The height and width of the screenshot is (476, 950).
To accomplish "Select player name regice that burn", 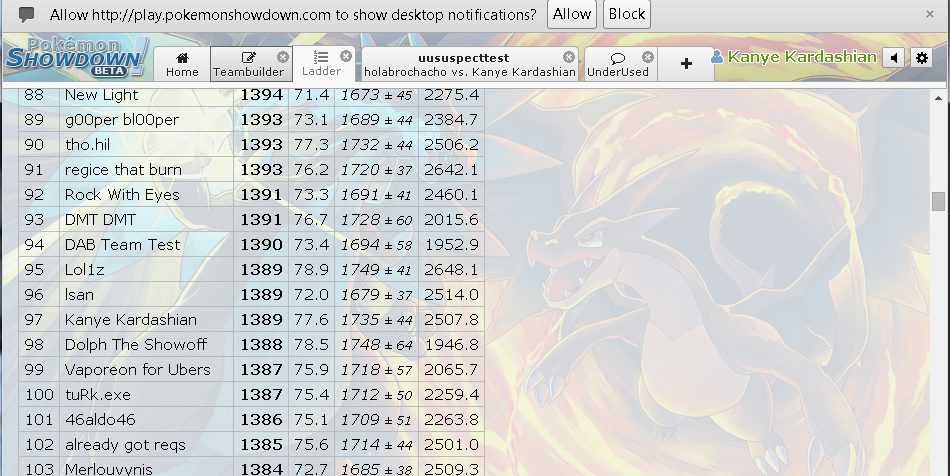I will pos(123,170).
